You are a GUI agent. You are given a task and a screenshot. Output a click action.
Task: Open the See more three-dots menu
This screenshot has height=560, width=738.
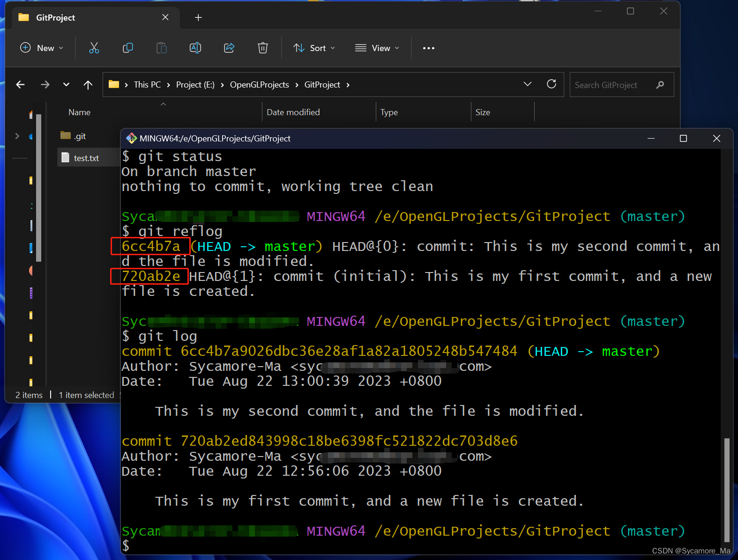[429, 48]
